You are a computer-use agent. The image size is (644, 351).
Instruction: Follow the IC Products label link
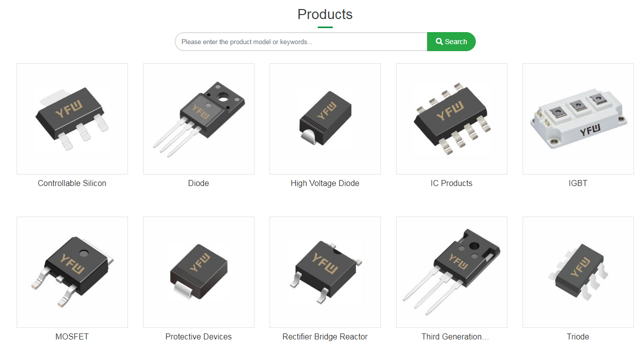pos(452,183)
